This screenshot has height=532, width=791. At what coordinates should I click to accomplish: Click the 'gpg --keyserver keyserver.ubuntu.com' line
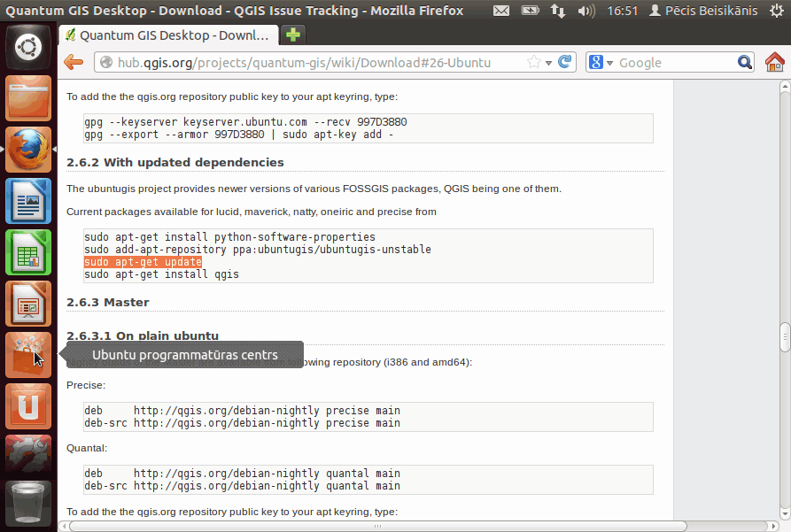[245, 122]
